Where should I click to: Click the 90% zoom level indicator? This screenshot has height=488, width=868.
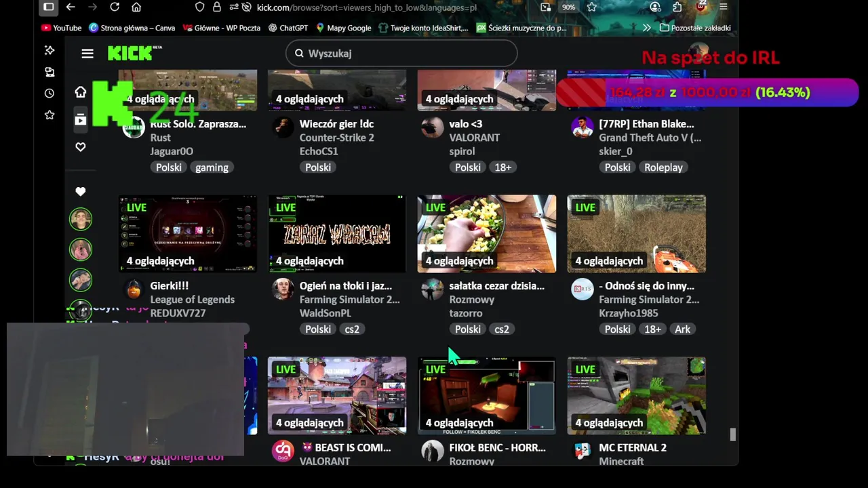tap(568, 7)
